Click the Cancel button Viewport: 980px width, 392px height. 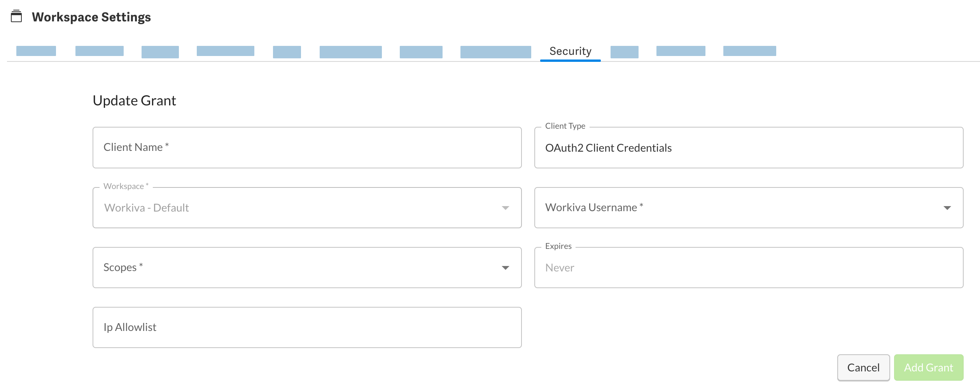(863, 367)
